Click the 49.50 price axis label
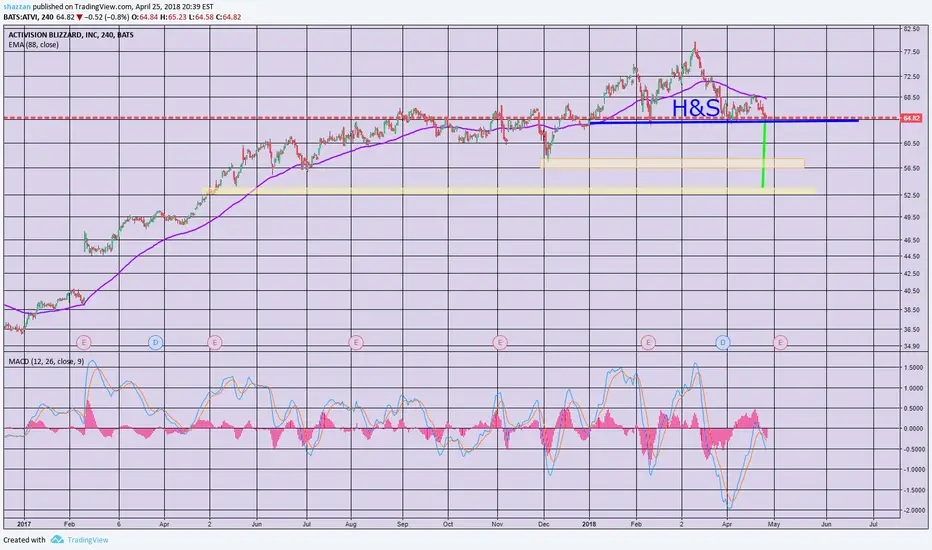 (x=911, y=217)
